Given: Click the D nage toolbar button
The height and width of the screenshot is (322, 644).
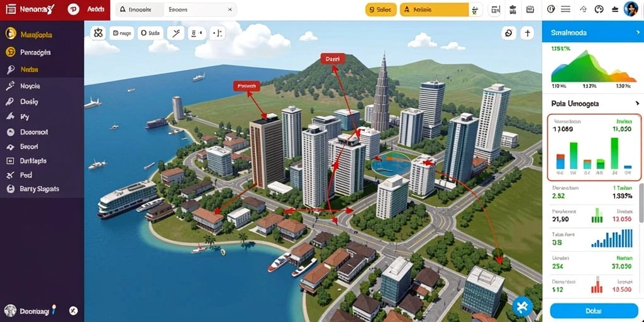Looking at the screenshot, I should [x=122, y=33].
